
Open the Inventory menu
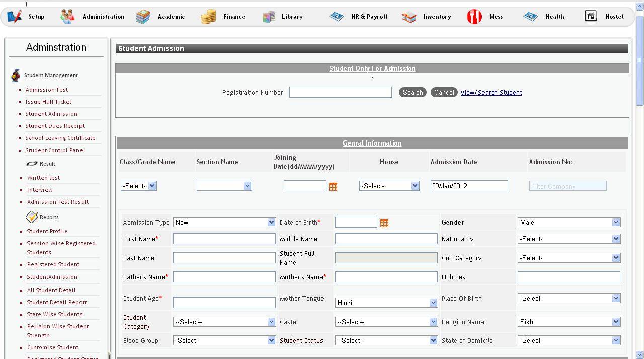point(437,17)
